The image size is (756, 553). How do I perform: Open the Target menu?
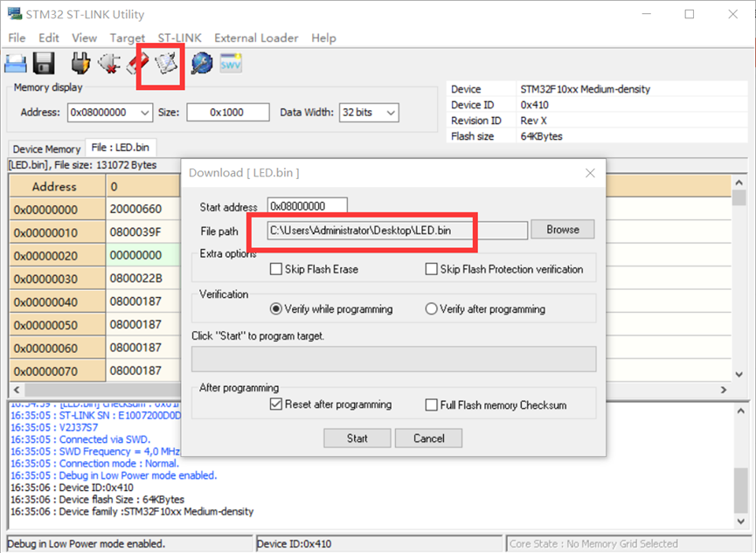(128, 38)
